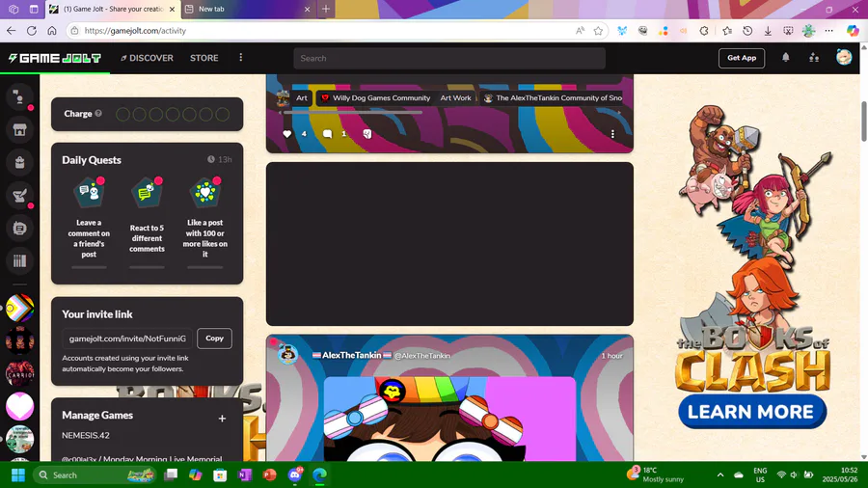Select the invite link text field
The image size is (868, 488).
(x=127, y=339)
